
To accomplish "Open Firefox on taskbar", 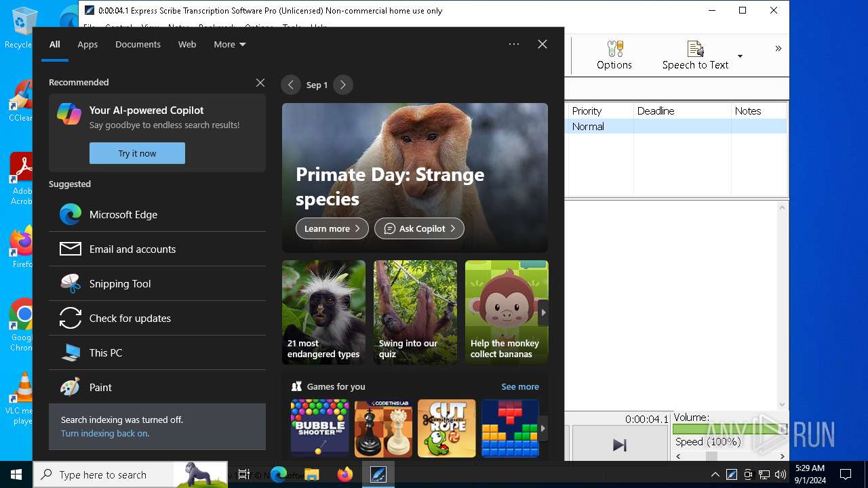I will (345, 474).
